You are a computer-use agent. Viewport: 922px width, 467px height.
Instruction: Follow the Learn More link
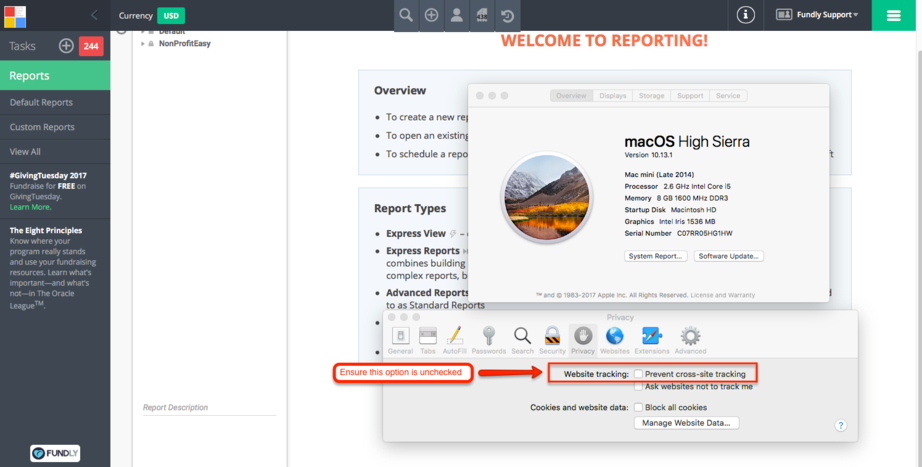[31, 207]
